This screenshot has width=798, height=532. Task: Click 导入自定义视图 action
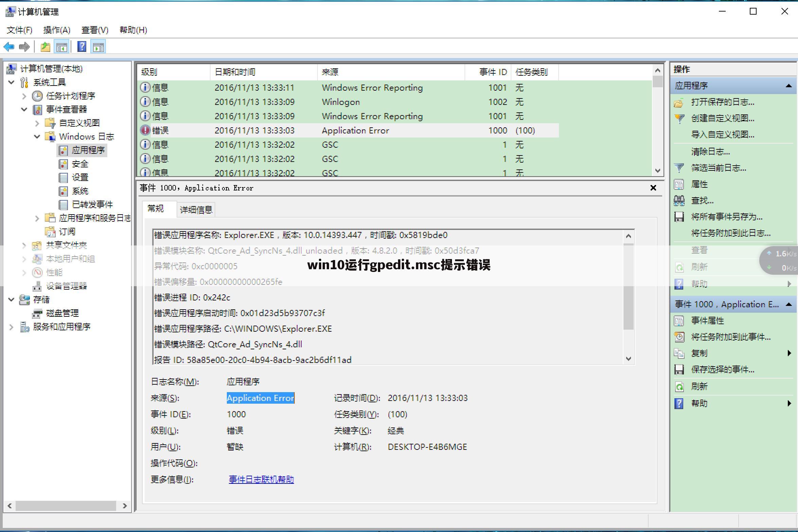coord(723,135)
